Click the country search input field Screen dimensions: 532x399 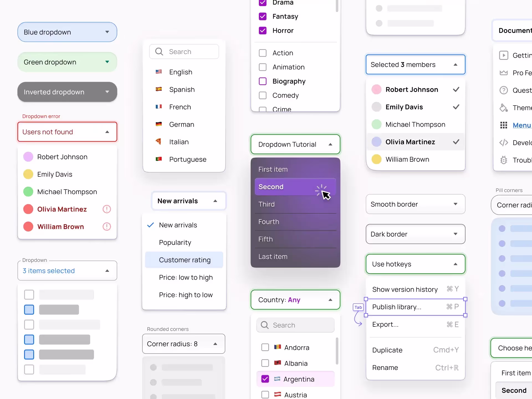(x=295, y=325)
